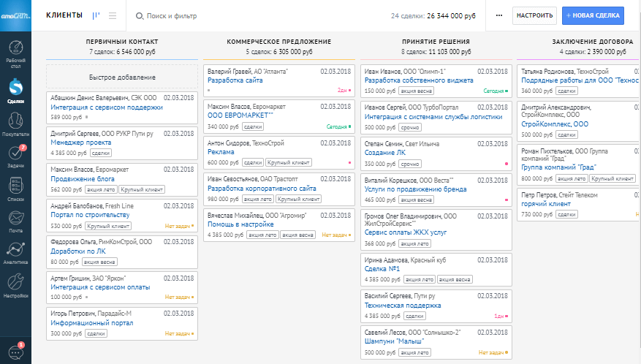
Task: Open deal Реклама
Action: tap(221, 152)
